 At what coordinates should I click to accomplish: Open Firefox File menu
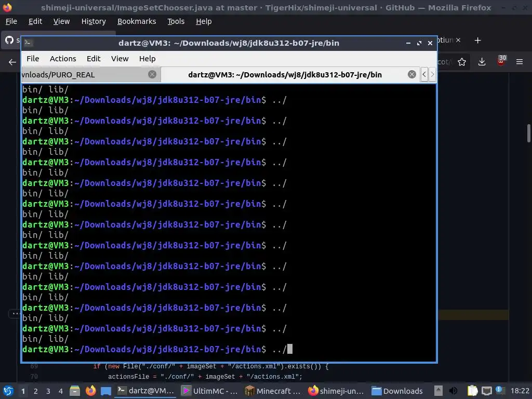pos(11,21)
